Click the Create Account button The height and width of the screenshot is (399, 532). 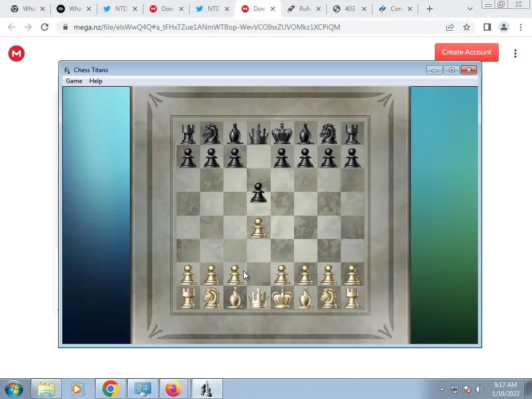pos(467,52)
